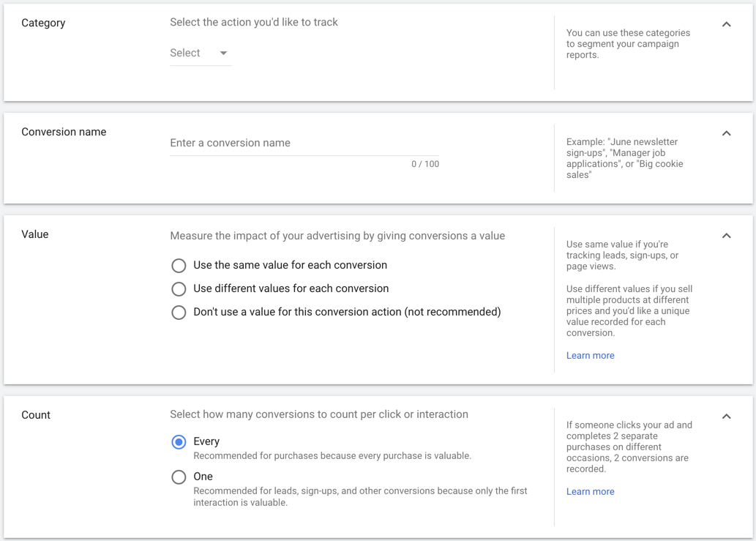Open the category Select dropdown
This screenshot has height=541, width=756.
[x=200, y=53]
